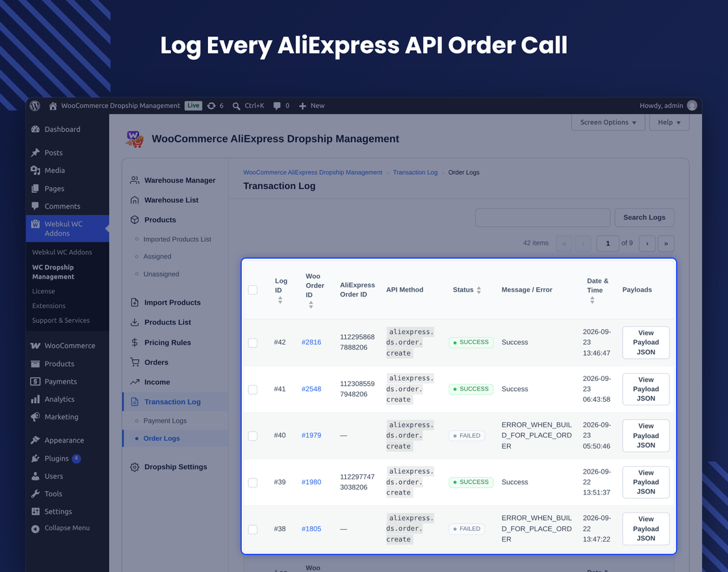Viewport: 728px width, 572px height.
Task: Click the current page number field
Action: point(607,243)
